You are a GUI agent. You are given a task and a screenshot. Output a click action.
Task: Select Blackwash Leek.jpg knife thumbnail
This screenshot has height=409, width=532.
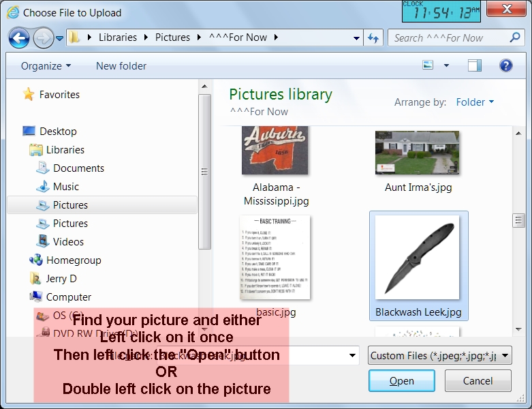pyautogui.click(x=417, y=257)
